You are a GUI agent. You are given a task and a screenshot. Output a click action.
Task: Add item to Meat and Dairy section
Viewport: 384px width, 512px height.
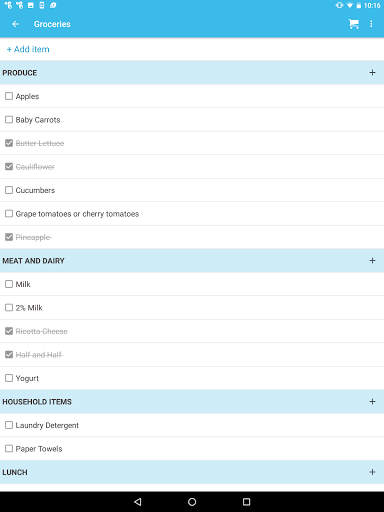[372, 261]
